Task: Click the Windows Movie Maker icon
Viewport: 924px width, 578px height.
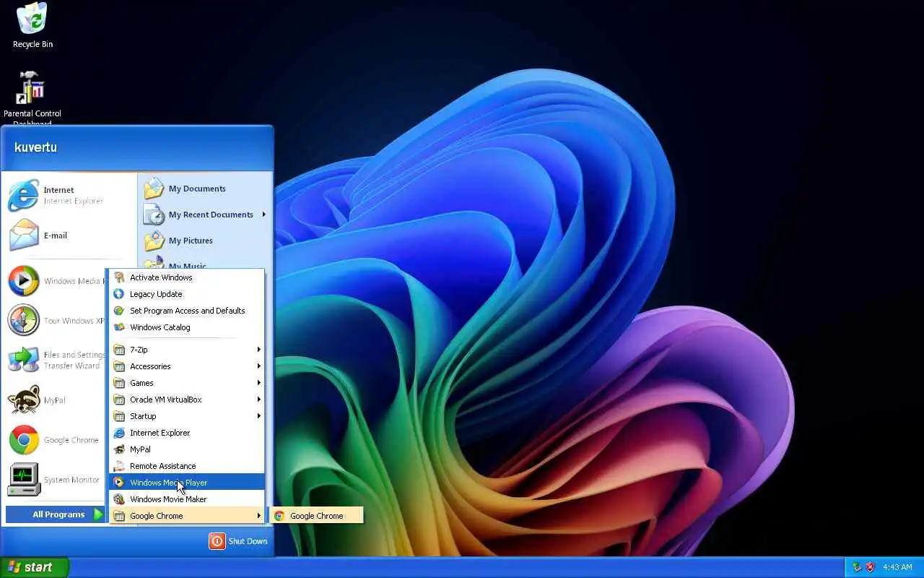Action: point(119,499)
